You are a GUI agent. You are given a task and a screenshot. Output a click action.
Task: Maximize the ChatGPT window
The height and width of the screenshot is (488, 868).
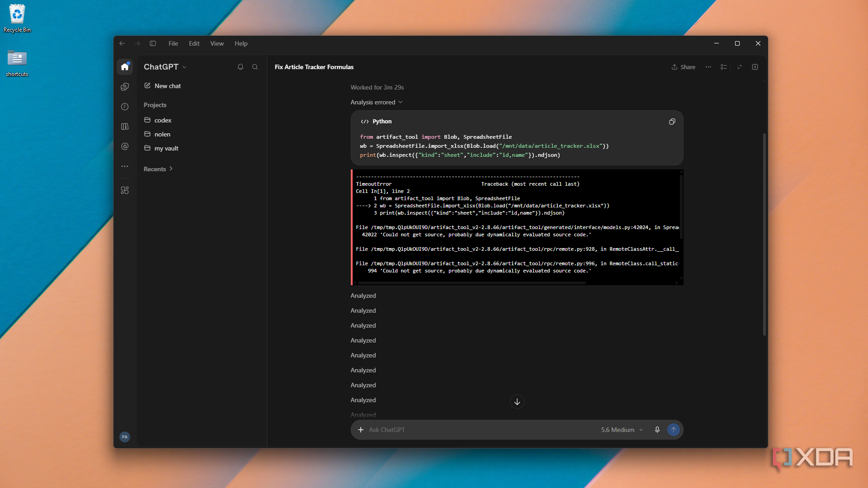pyautogui.click(x=737, y=43)
